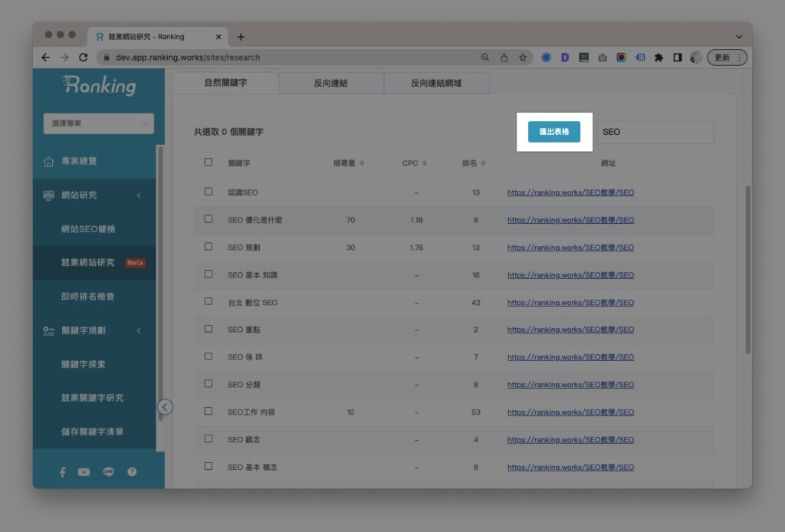Image resolution: width=785 pixels, height=532 pixels.
Task: Open 關鍵字探索 in sidebar
Action: pos(83,364)
